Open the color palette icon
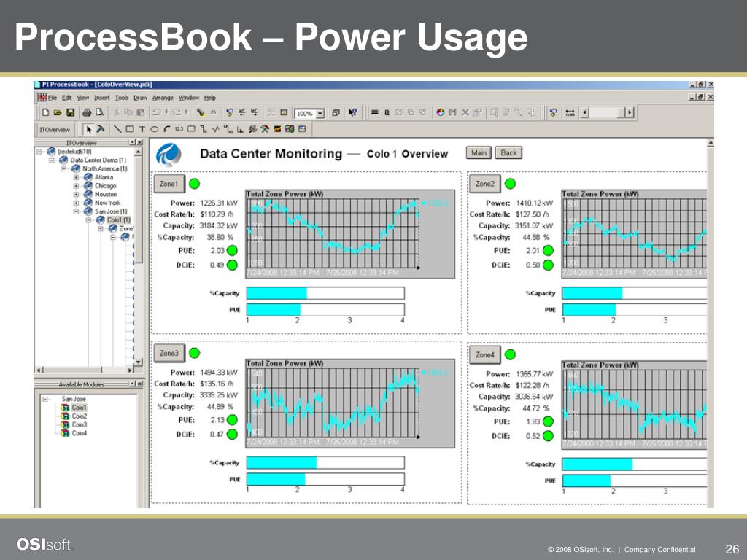This screenshot has width=747, height=560. tap(440, 113)
